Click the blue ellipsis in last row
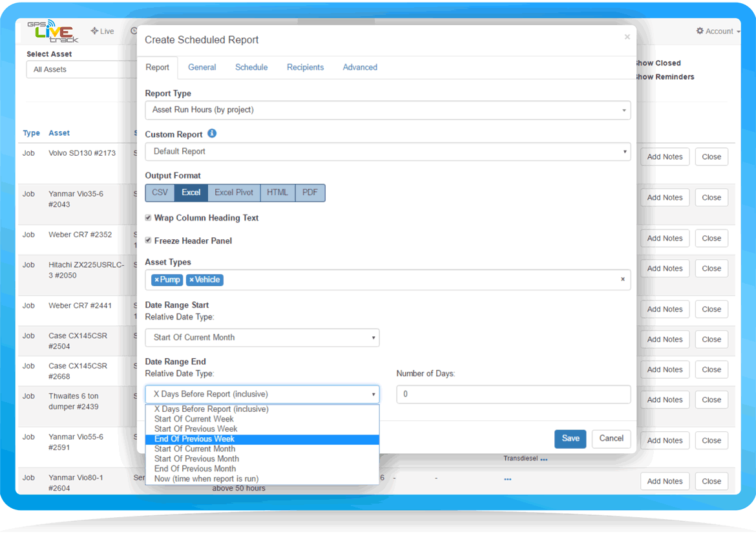This screenshot has height=545, width=756. click(x=507, y=479)
